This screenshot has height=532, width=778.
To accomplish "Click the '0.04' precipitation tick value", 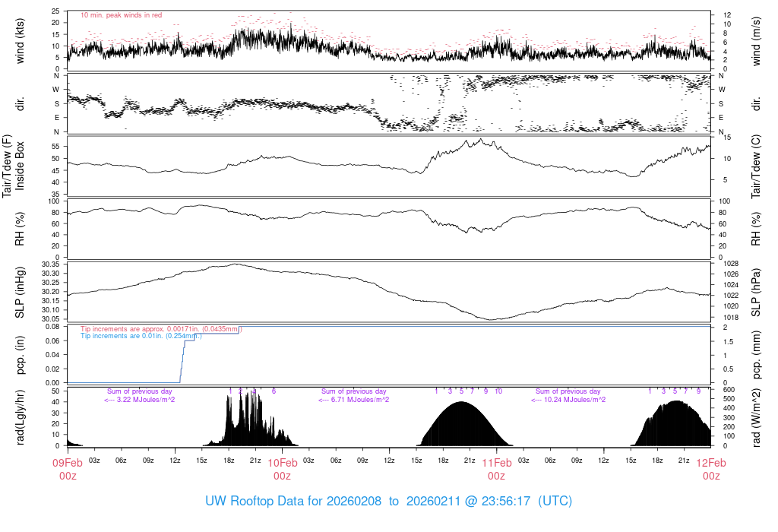I will tap(52, 355).
